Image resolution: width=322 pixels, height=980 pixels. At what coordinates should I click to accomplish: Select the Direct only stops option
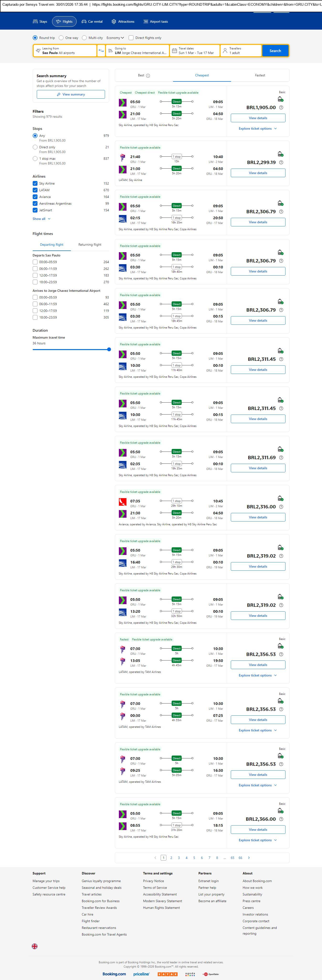pos(35,147)
